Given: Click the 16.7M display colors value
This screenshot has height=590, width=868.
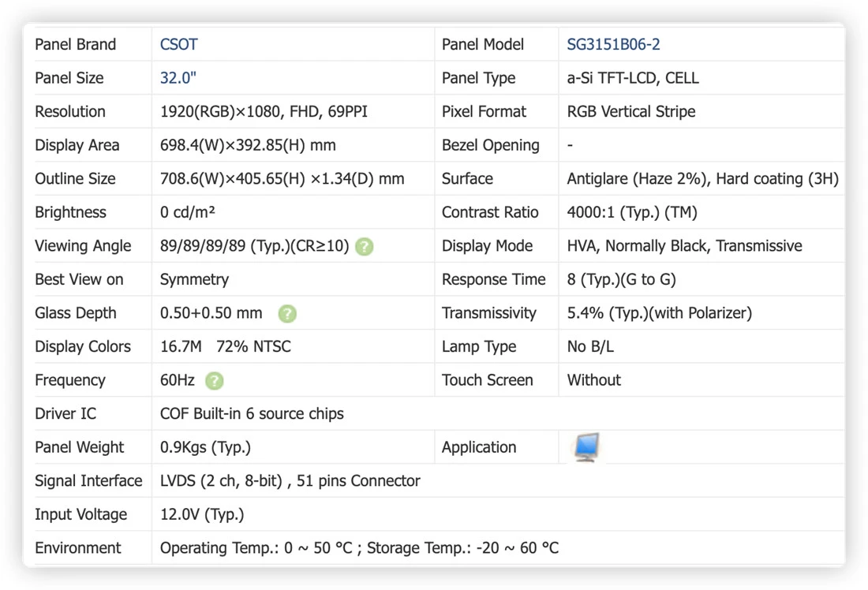Looking at the screenshot, I should pyautogui.click(x=181, y=346).
